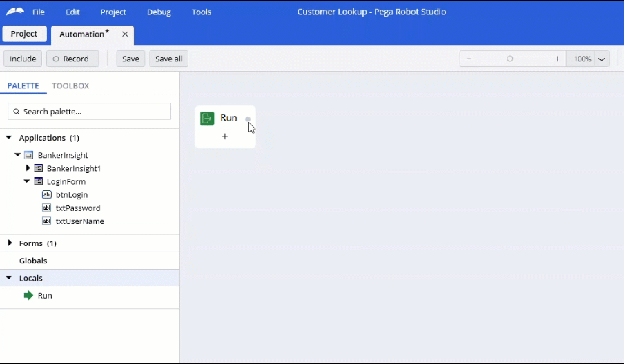
Task: Open the File menu
Action: point(39,12)
